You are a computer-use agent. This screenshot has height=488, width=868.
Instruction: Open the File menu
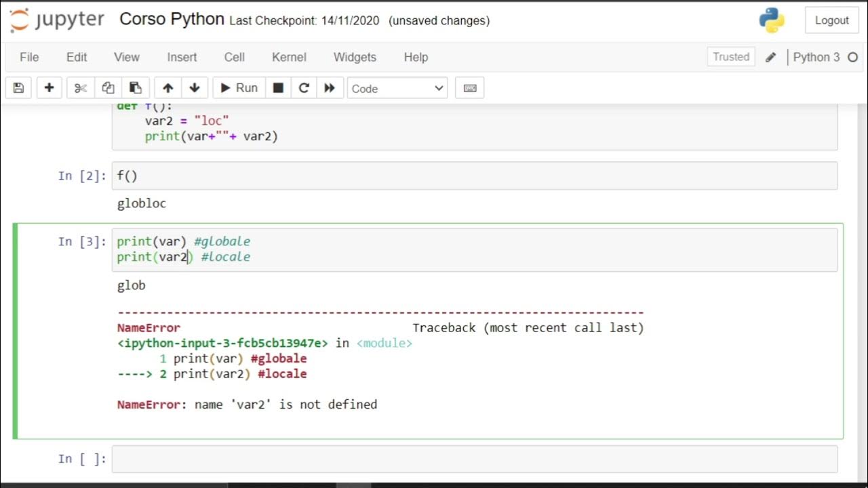pos(29,57)
